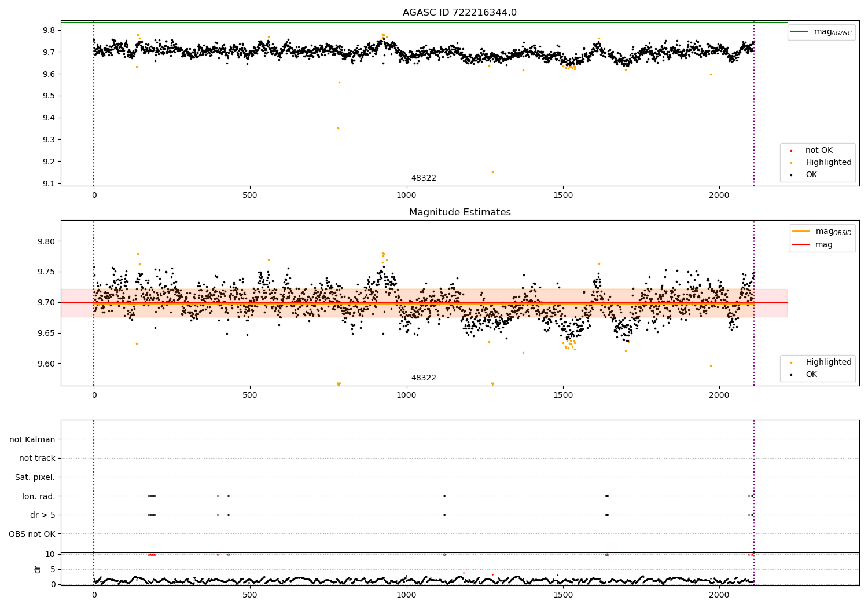Select the green mag AGASC legend entry
Viewport: 868px width, 608px height.
tap(822, 32)
